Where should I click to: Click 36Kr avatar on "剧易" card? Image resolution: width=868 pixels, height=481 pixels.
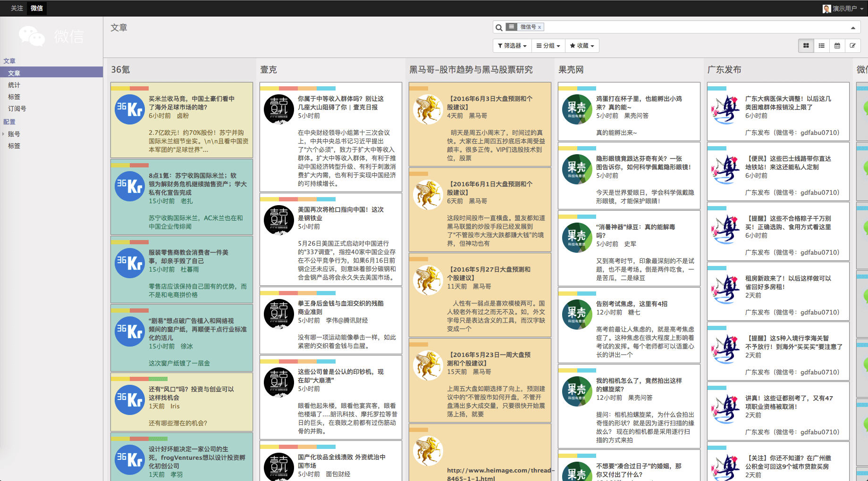click(x=130, y=332)
